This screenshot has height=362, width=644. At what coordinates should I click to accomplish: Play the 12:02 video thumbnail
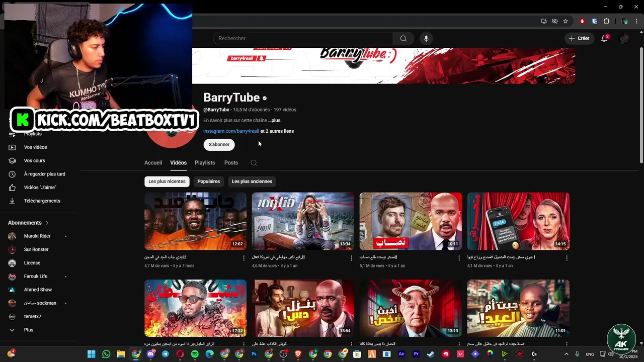click(195, 221)
